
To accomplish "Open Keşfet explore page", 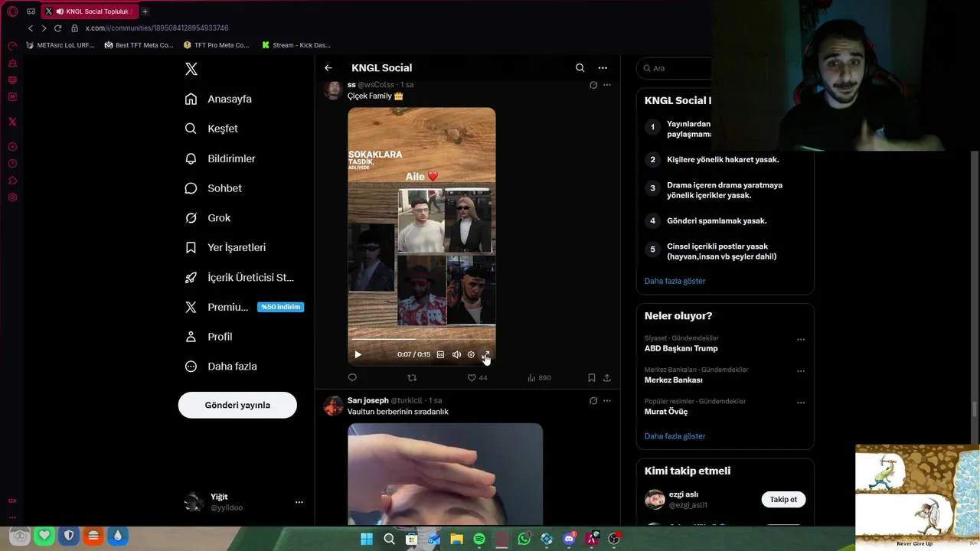I will coord(211,129).
